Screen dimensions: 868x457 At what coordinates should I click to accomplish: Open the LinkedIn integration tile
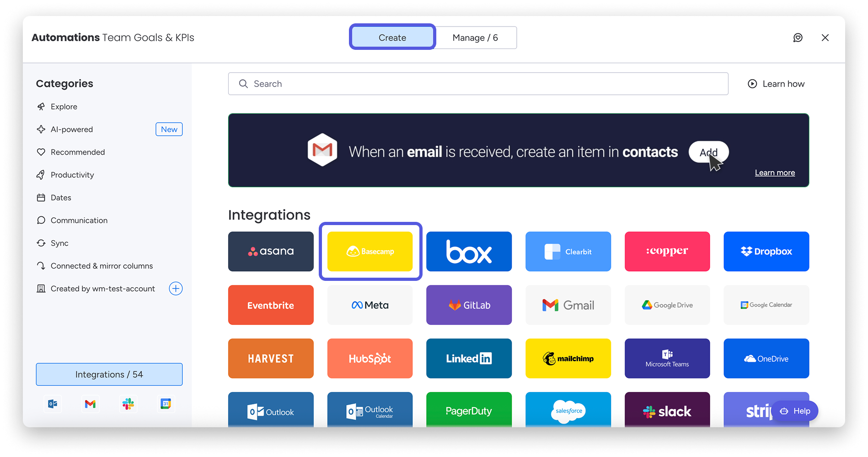click(469, 358)
